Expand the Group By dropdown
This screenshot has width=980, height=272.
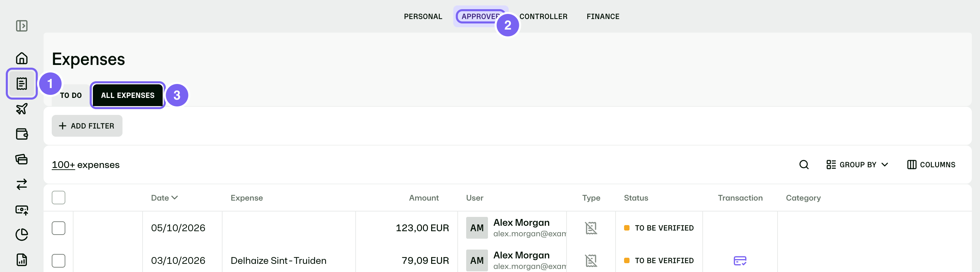pyautogui.click(x=857, y=165)
